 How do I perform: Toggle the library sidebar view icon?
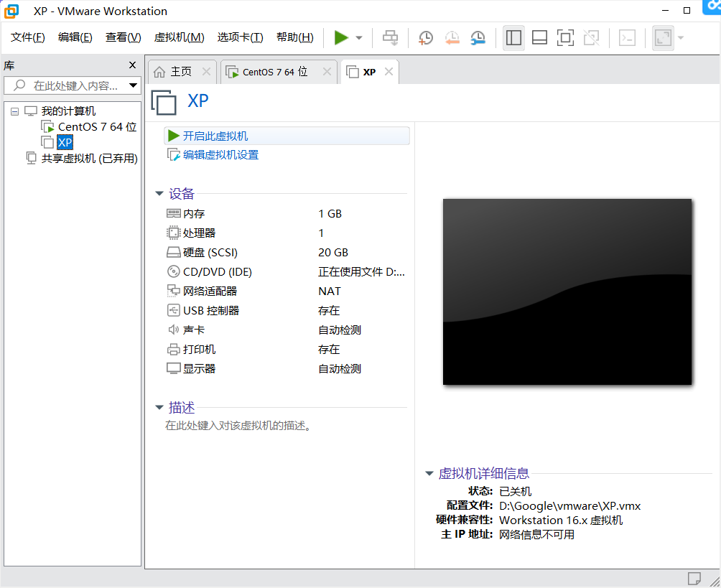pos(513,38)
